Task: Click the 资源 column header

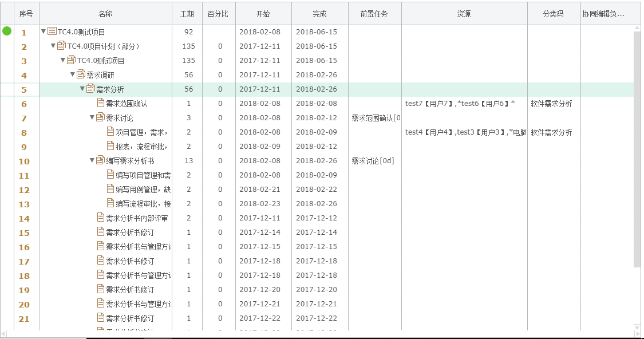Action: 464,14
